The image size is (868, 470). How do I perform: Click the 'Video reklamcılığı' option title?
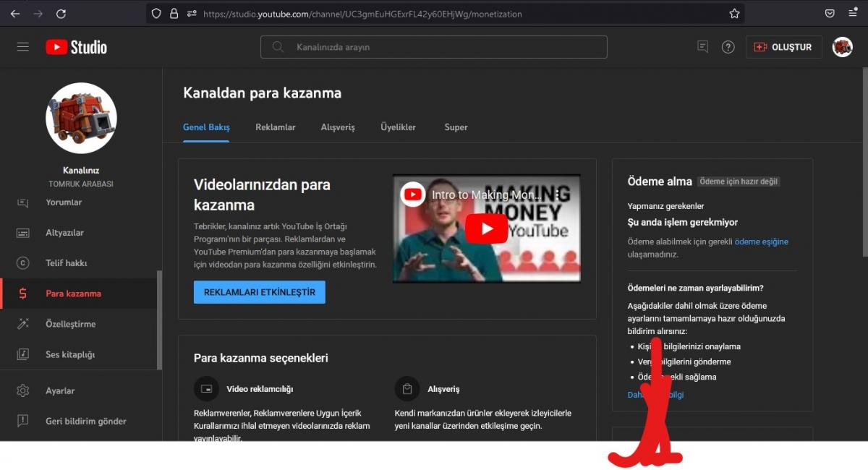(x=260, y=389)
